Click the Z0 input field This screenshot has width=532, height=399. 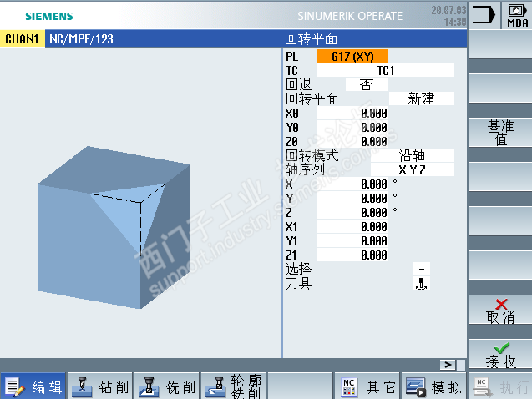tap(352, 141)
